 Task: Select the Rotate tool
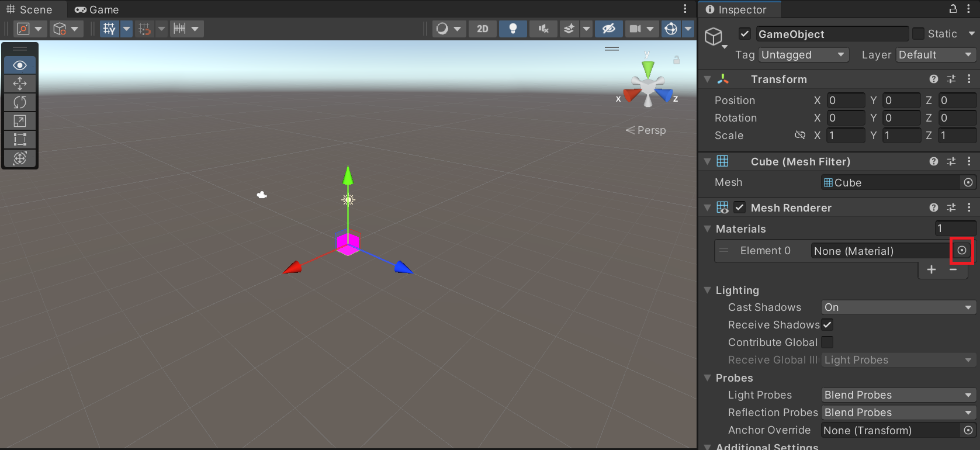[20, 102]
